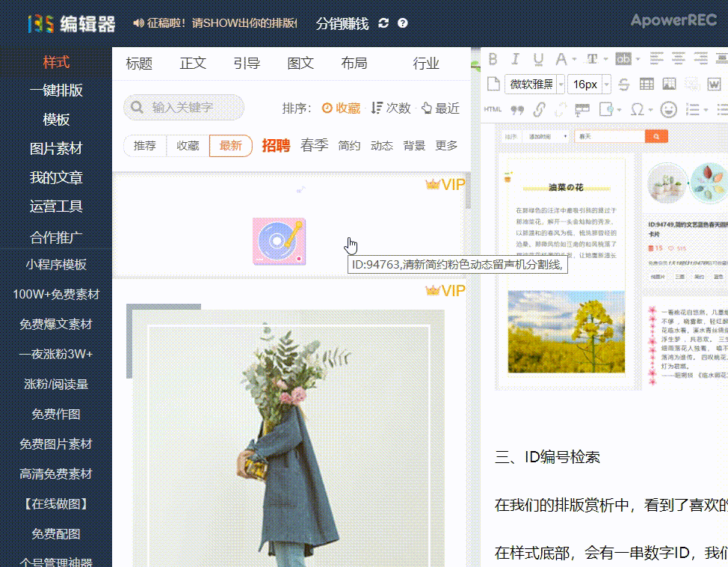
Task: Open the emoji smiley picker
Action: (x=668, y=109)
